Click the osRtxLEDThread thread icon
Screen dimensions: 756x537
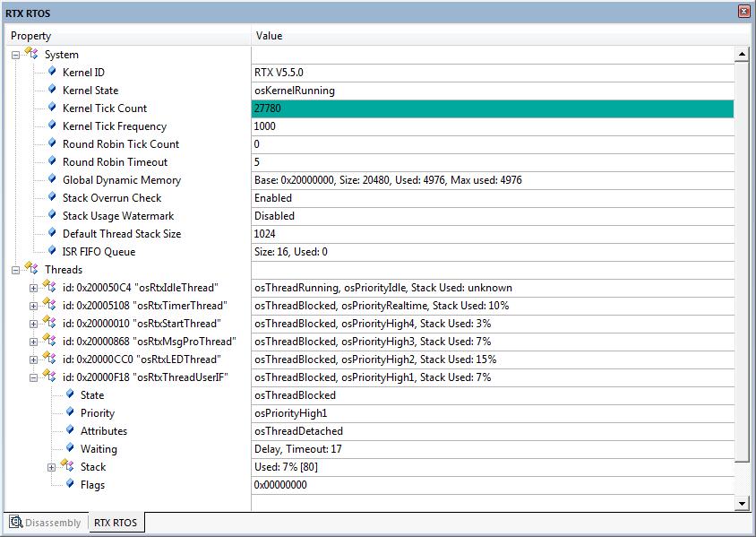click(49, 359)
